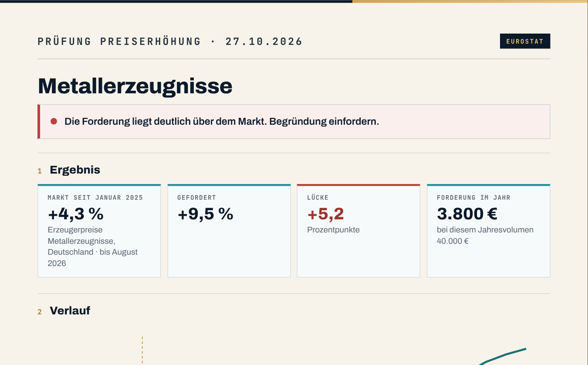Viewport: 588px width, 365px height.
Task: Select the Forderung im Jahr card
Action: tap(489, 231)
